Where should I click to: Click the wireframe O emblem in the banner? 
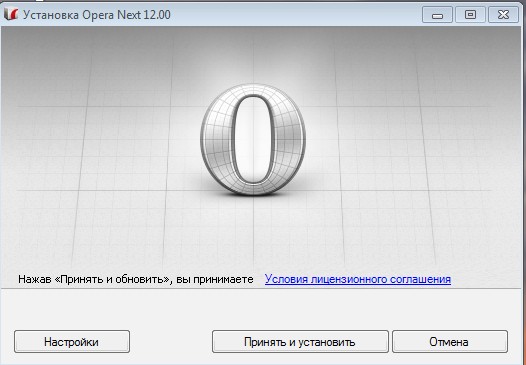point(253,139)
